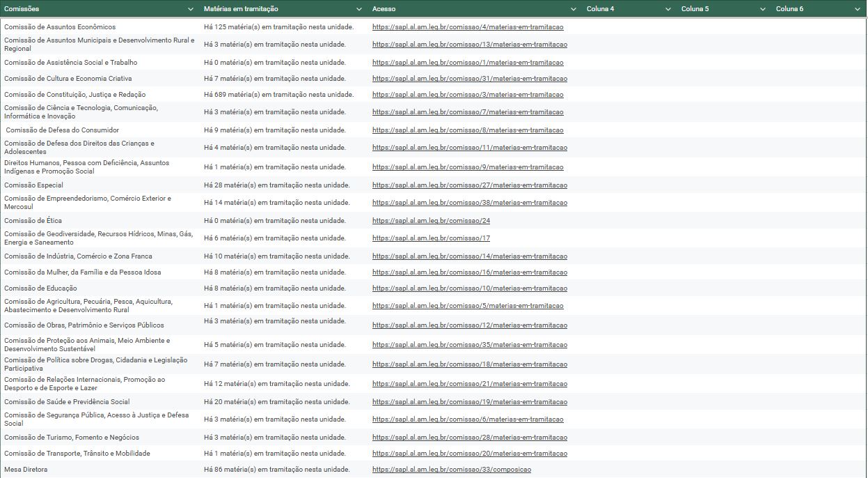Select the 'Há 4 matéria(s)' cell

pos(284,148)
